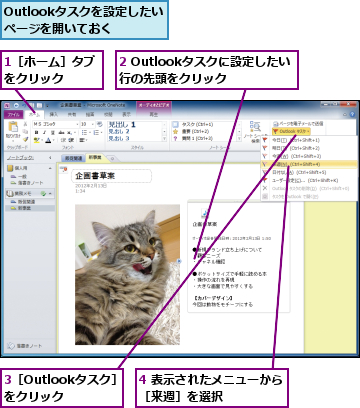Click the back arrow in quick access toolbar
This screenshot has width=360, height=408.
[x=16, y=105]
